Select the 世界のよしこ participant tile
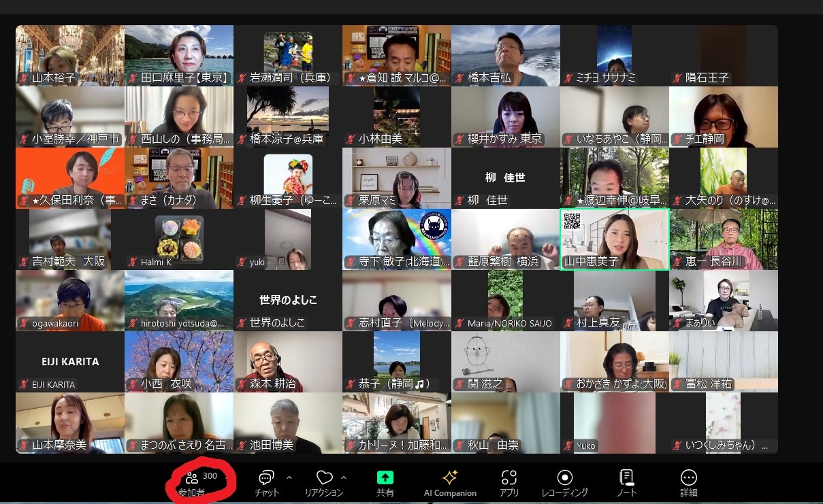 [288, 300]
